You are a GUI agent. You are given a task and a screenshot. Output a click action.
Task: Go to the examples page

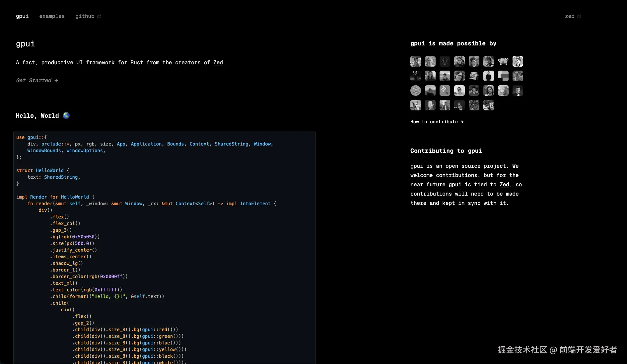coord(52,16)
